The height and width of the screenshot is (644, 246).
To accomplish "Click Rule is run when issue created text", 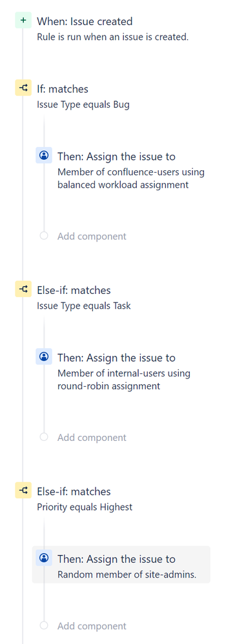I will tap(113, 37).
